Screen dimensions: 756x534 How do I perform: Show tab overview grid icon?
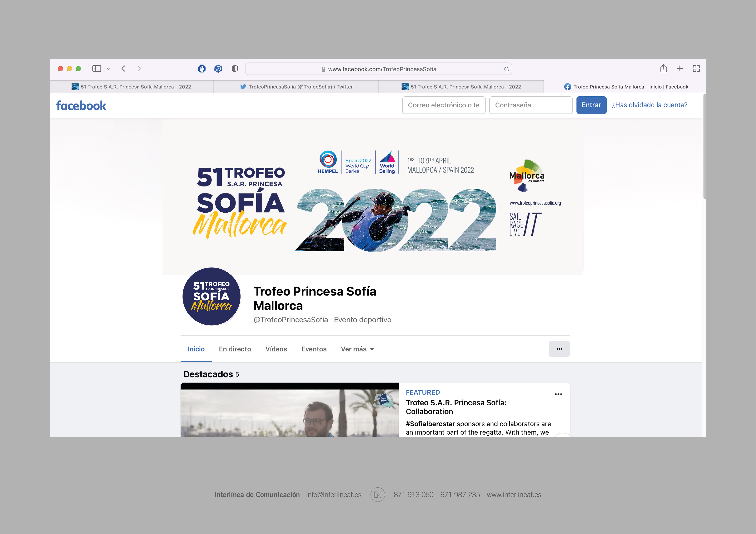click(696, 68)
